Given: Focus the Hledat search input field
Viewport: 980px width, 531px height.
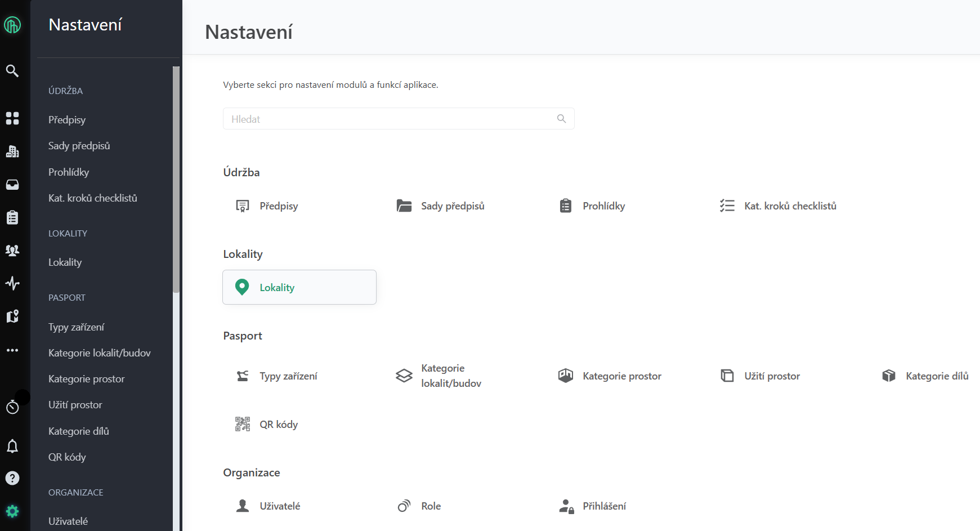Looking at the screenshot, I should click(399, 119).
